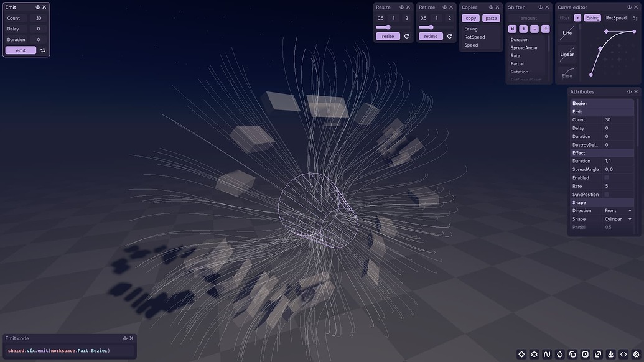Switch to the RotSpeed tab in Curve editor
This screenshot has width=644, height=362.
pos(615,17)
